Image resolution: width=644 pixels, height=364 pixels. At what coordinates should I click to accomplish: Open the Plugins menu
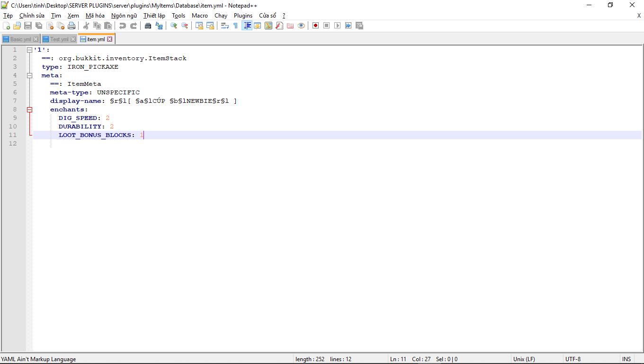coord(243,16)
